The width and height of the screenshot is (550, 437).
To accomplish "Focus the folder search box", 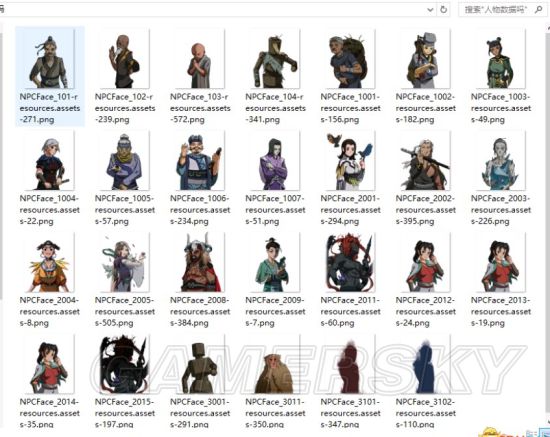I will pos(502,9).
